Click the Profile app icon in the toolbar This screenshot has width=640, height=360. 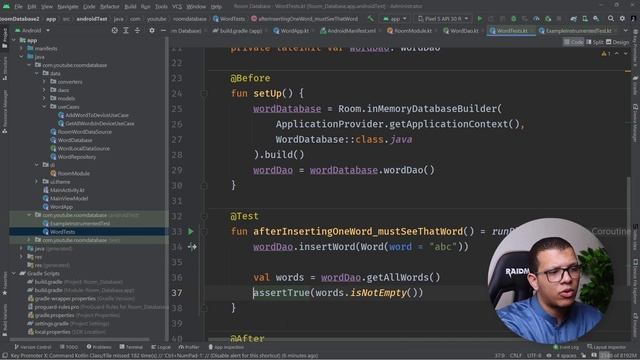click(536, 19)
